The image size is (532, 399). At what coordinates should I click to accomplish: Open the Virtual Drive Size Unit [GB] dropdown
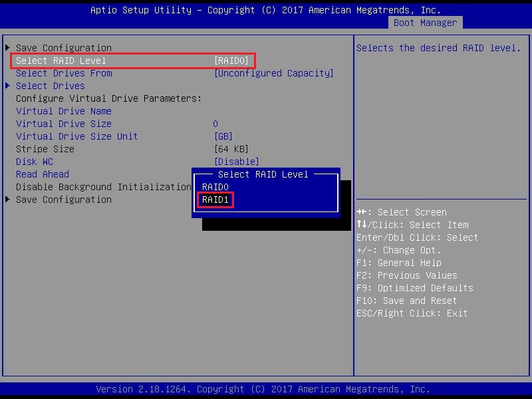coord(223,136)
